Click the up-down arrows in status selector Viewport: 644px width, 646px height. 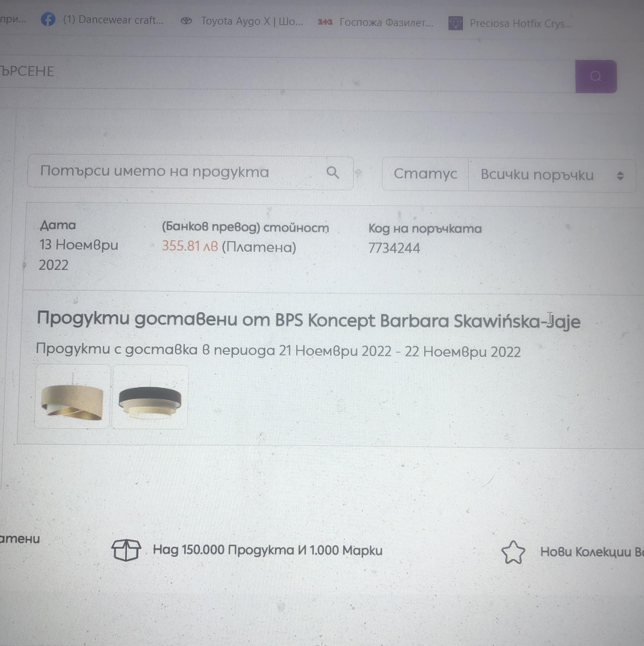[x=620, y=176]
